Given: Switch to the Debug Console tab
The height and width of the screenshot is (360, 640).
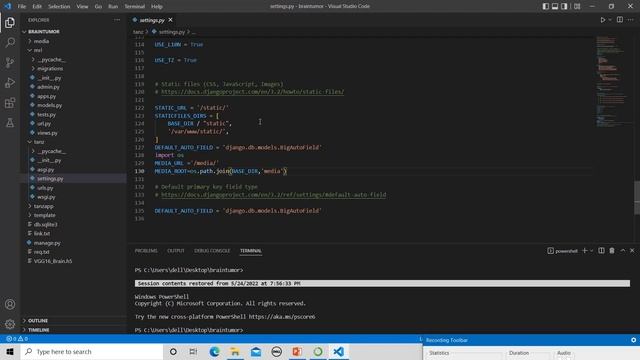Looking at the screenshot, I should (212, 251).
